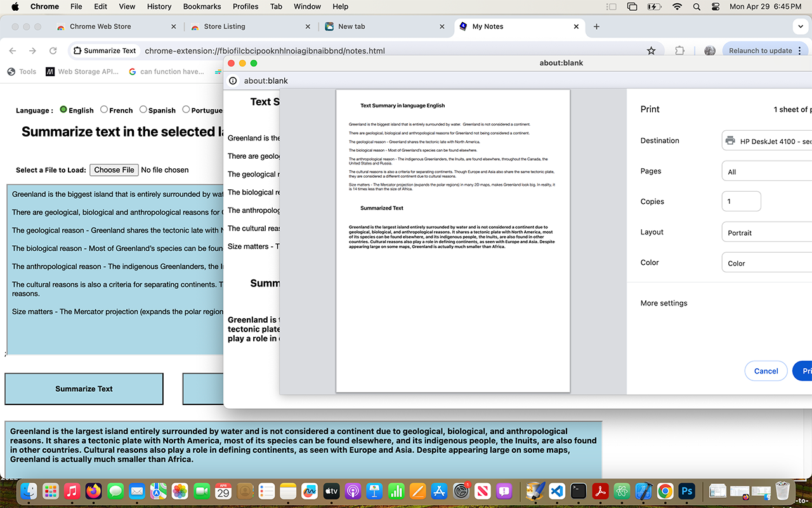Screen dimensions: 812x508
Task: Open Maps from the Dock
Action: [158, 491]
